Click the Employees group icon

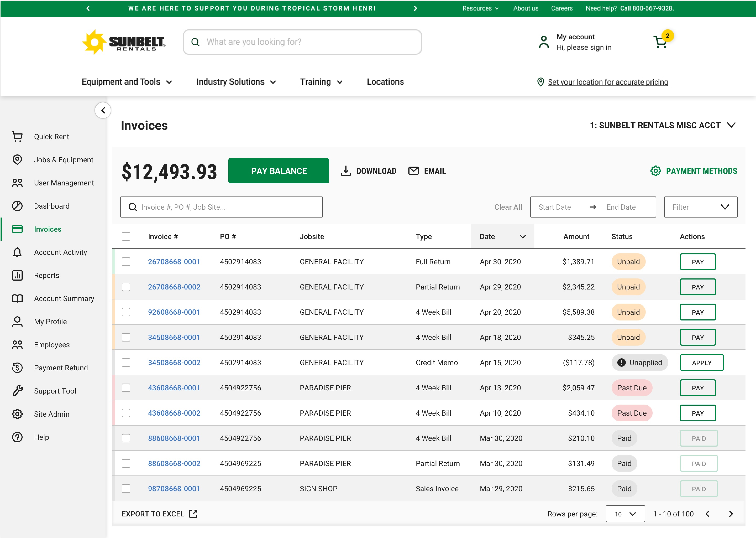click(x=17, y=345)
